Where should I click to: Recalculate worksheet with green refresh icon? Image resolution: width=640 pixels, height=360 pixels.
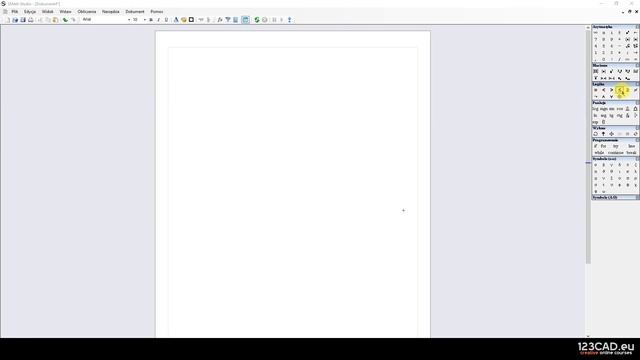257,20
